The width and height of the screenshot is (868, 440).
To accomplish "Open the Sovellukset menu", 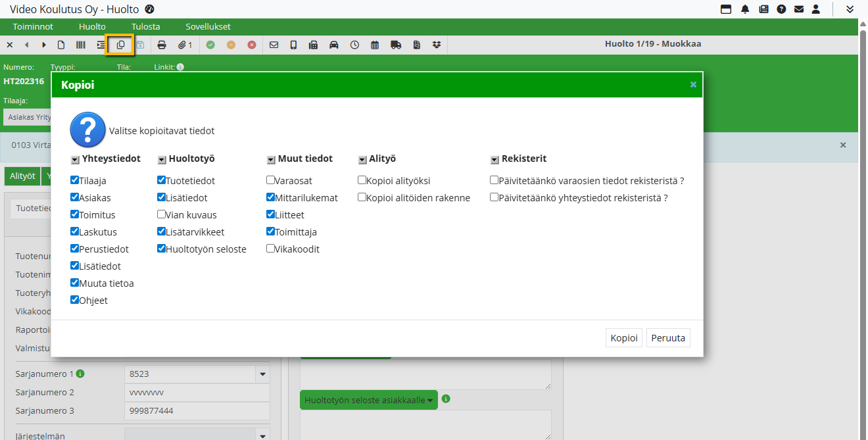I will coord(208,27).
